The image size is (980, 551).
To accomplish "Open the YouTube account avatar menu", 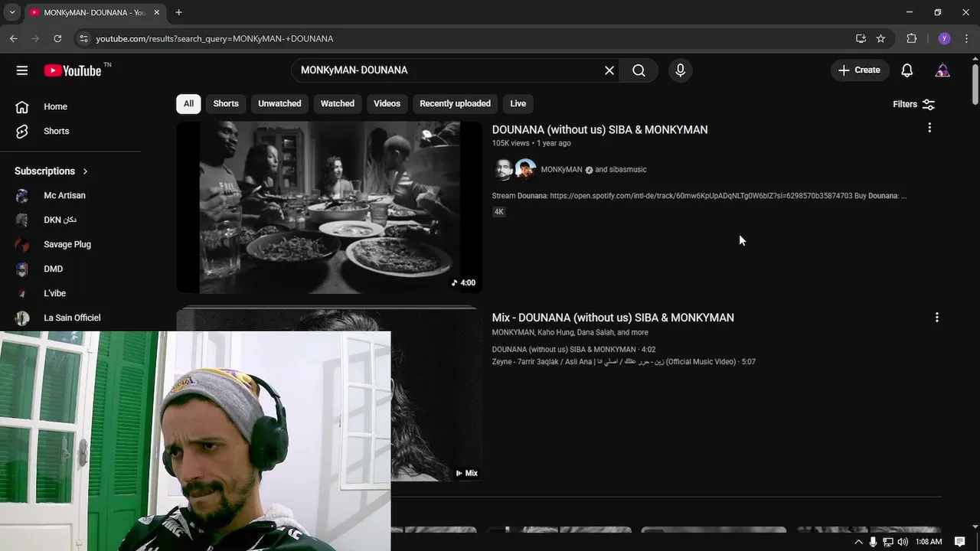I will click(942, 70).
